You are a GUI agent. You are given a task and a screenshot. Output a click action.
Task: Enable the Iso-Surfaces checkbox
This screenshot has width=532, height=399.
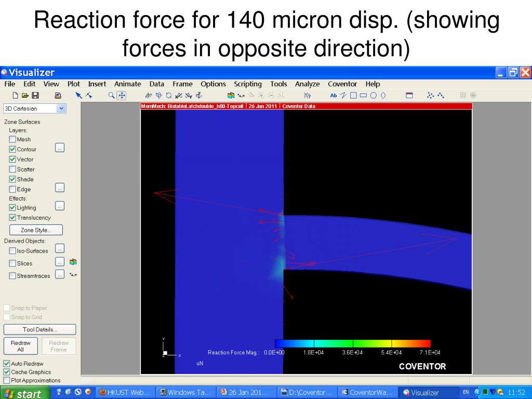[x=12, y=251]
